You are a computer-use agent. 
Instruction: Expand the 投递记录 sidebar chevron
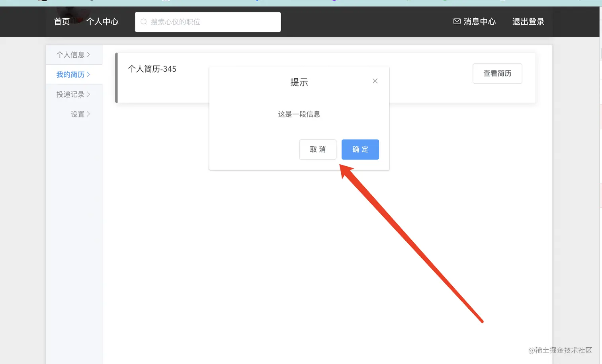[88, 94]
